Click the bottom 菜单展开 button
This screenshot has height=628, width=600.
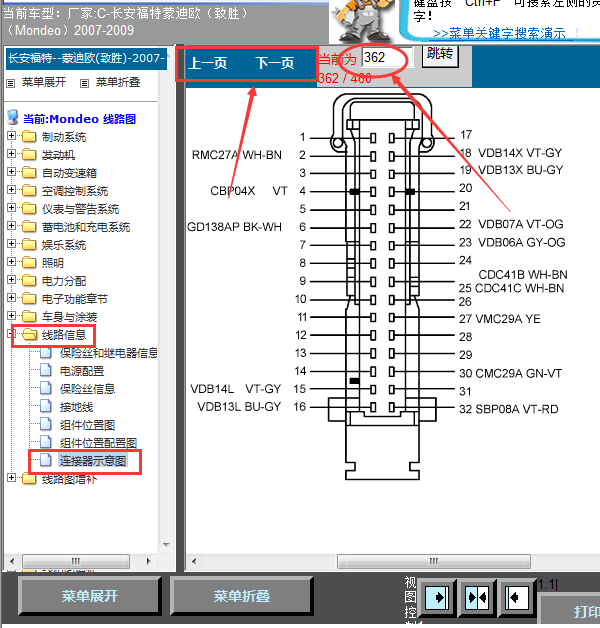coord(90,596)
